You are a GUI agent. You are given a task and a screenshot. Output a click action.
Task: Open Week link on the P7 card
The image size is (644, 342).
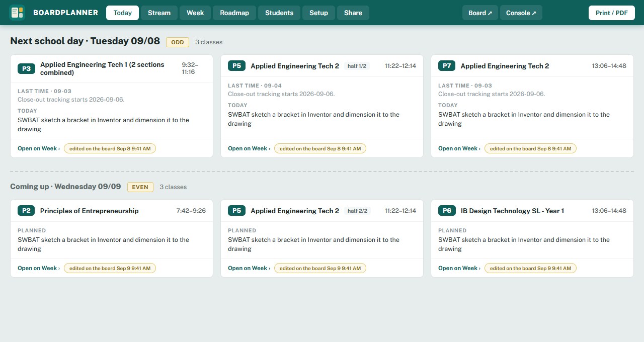[x=459, y=148]
